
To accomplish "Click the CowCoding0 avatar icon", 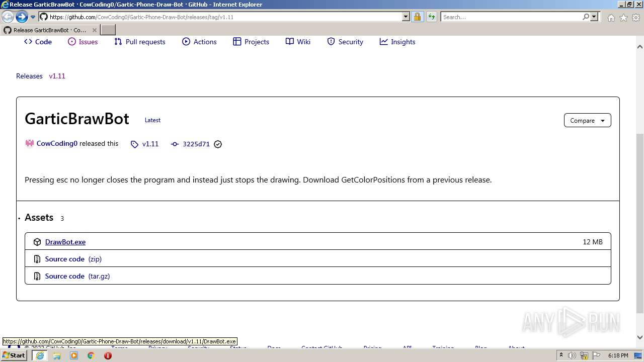I will tap(30, 143).
